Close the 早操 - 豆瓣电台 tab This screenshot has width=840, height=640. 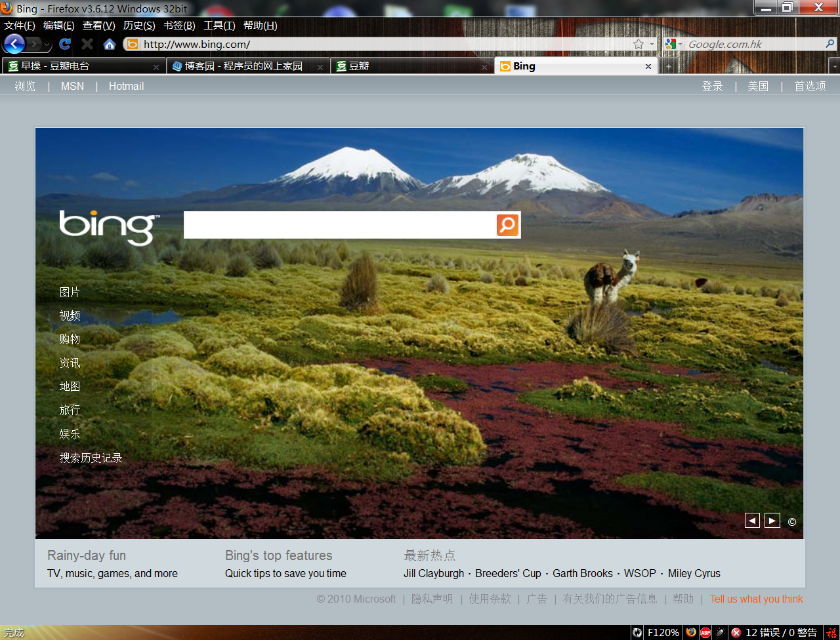[x=156, y=67]
